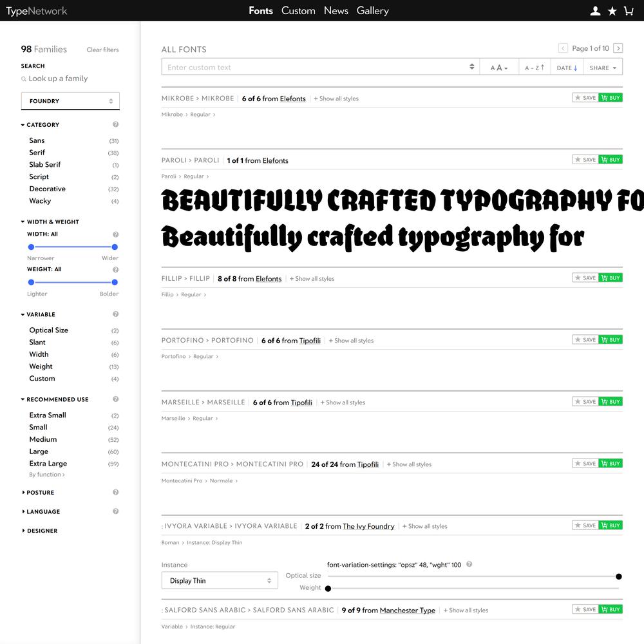
Task: Sort fonts by Date
Action: click(567, 68)
